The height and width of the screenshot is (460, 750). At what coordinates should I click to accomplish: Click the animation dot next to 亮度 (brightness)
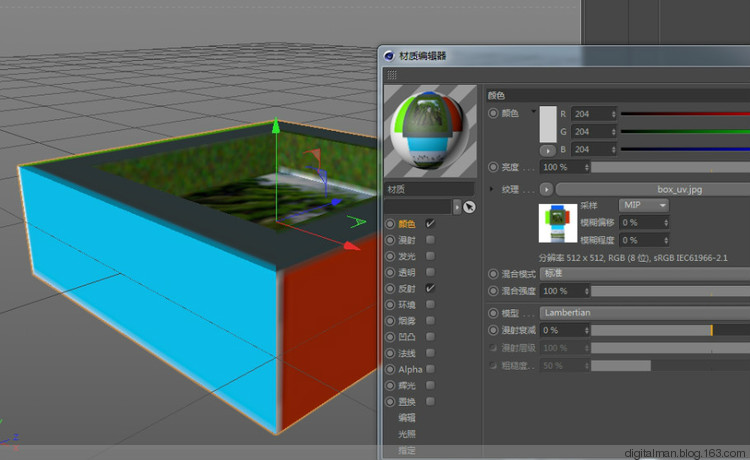[x=493, y=167]
